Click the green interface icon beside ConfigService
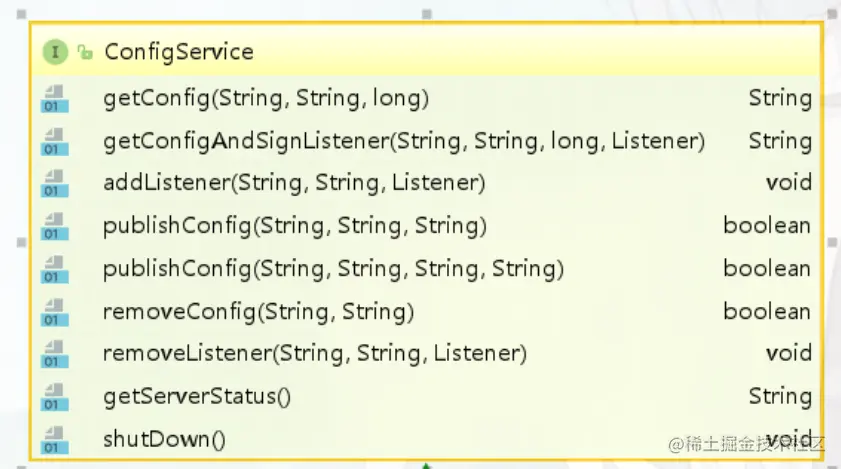 tap(56, 52)
